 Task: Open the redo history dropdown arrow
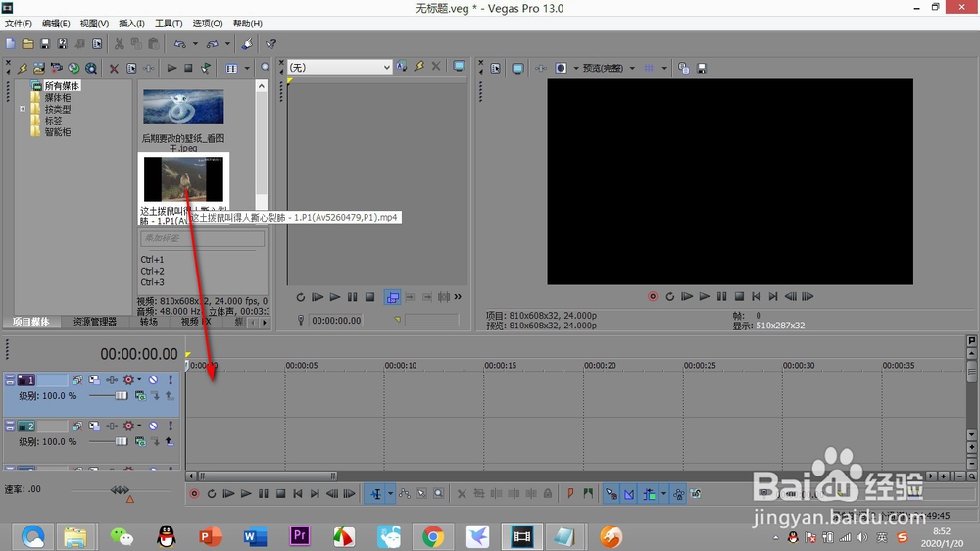pos(227,44)
